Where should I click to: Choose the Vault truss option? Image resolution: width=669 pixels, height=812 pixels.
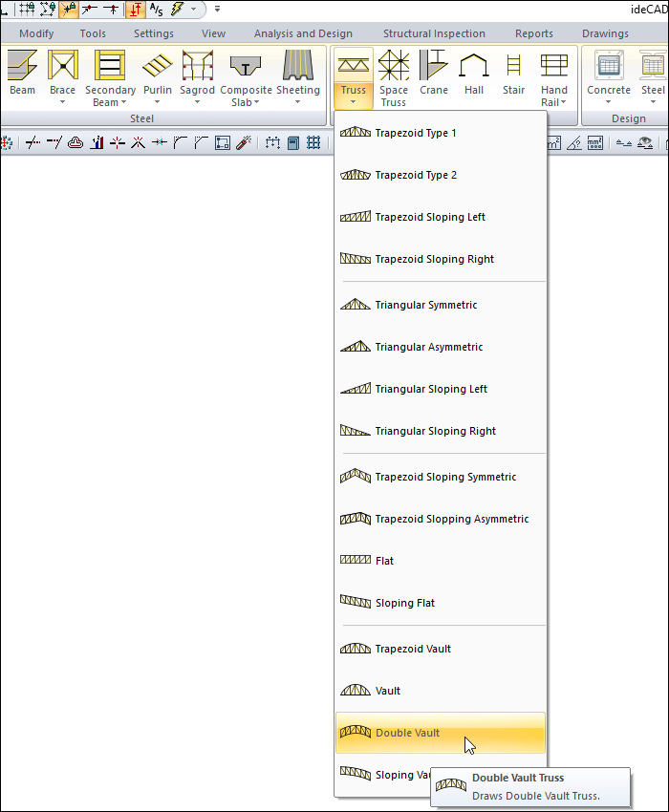tap(441, 691)
